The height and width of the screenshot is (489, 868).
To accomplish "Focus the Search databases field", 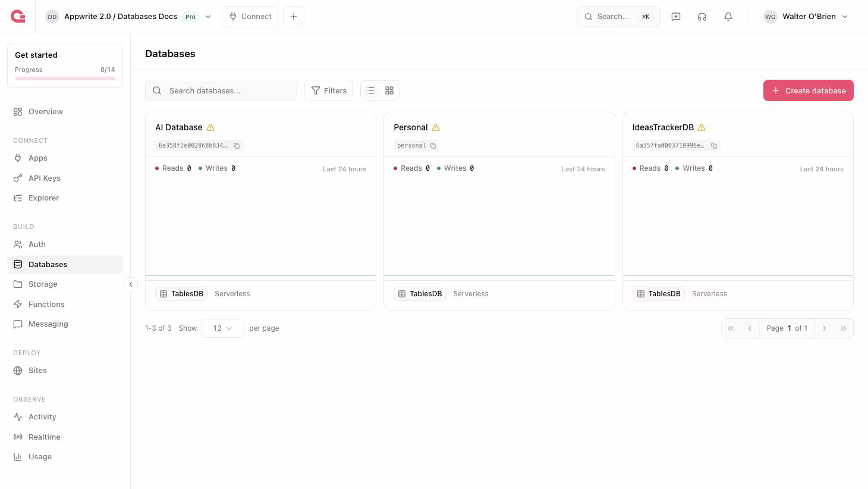I will [x=221, y=90].
